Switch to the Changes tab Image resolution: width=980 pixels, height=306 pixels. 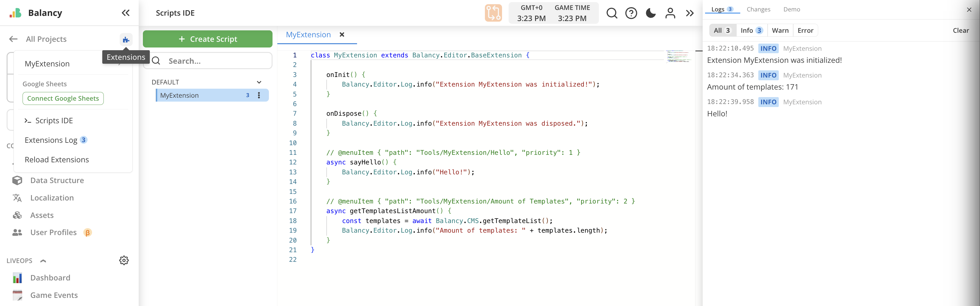(x=758, y=9)
